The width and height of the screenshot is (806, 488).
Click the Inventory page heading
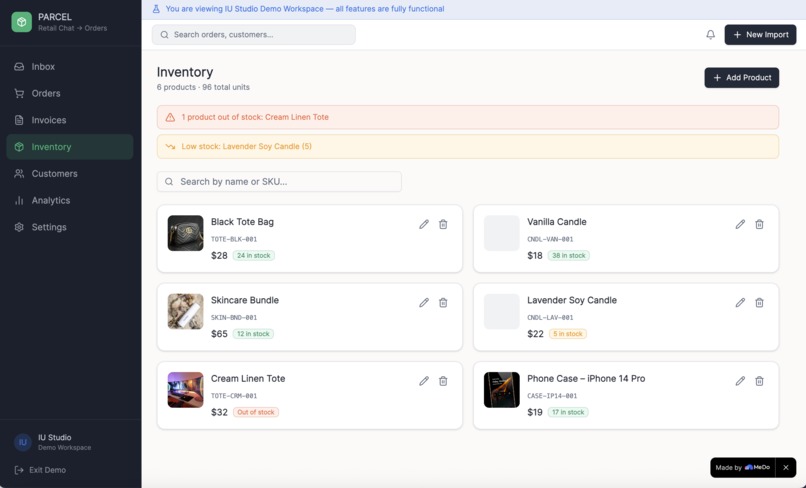pyautogui.click(x=185, y=72)
